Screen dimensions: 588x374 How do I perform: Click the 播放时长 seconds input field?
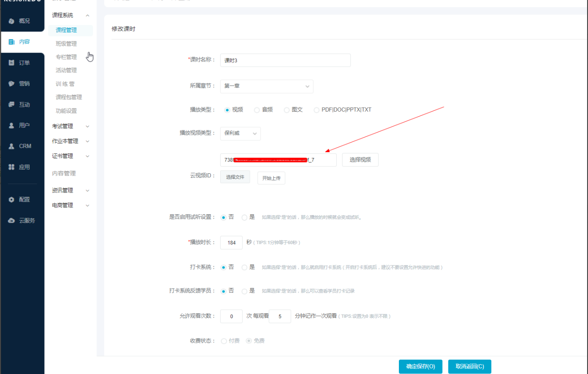point(231,243)
